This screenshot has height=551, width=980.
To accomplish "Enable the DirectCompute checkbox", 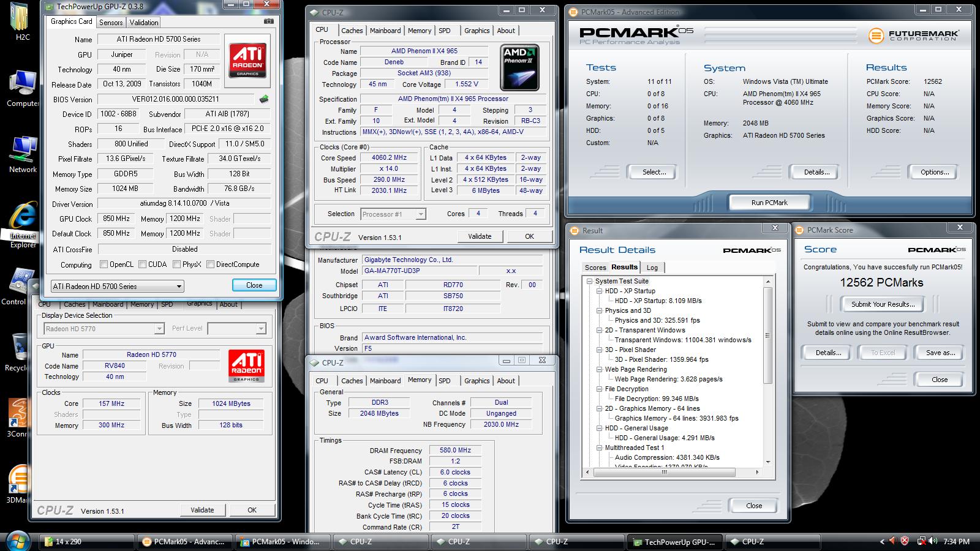I will [210, 264].
